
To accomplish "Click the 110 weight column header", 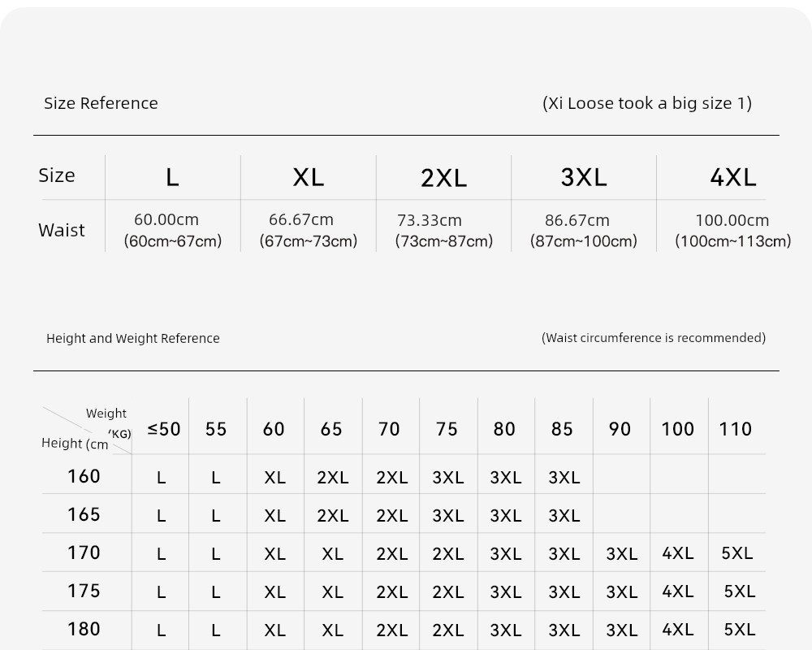I will point(736,429).
